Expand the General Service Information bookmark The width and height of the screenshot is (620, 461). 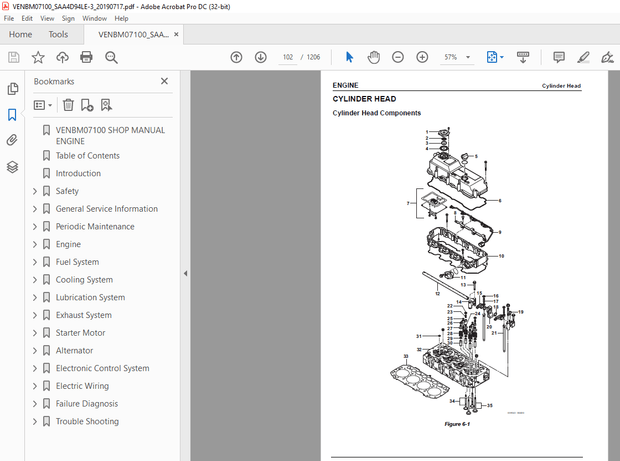[35, 209]
